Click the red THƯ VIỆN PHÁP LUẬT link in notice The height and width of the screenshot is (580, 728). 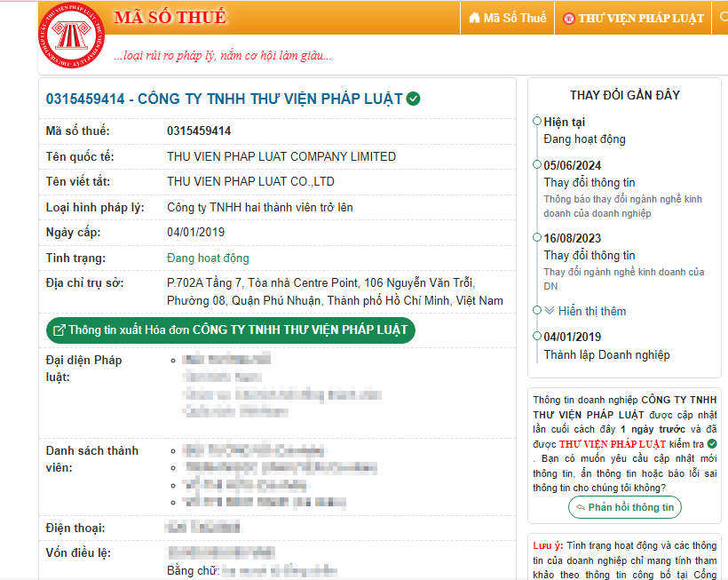coord(613,444)
